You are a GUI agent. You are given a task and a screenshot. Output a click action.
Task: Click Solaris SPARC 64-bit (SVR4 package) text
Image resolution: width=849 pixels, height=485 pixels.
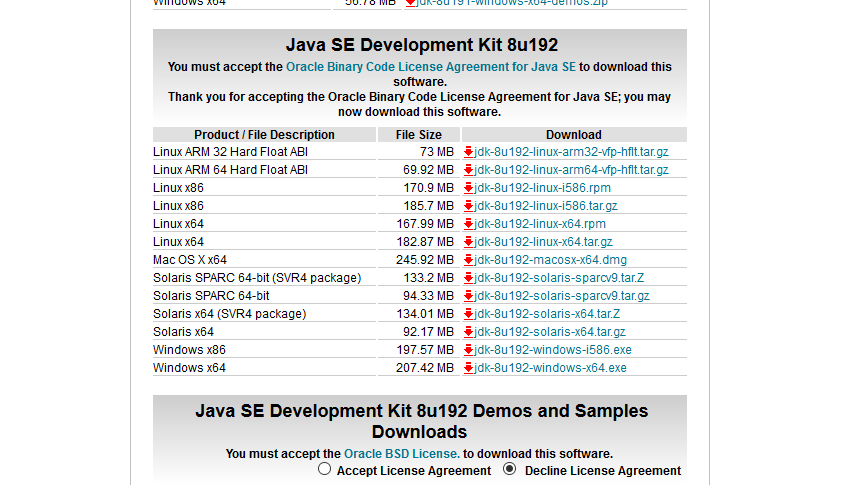point(257,278)
